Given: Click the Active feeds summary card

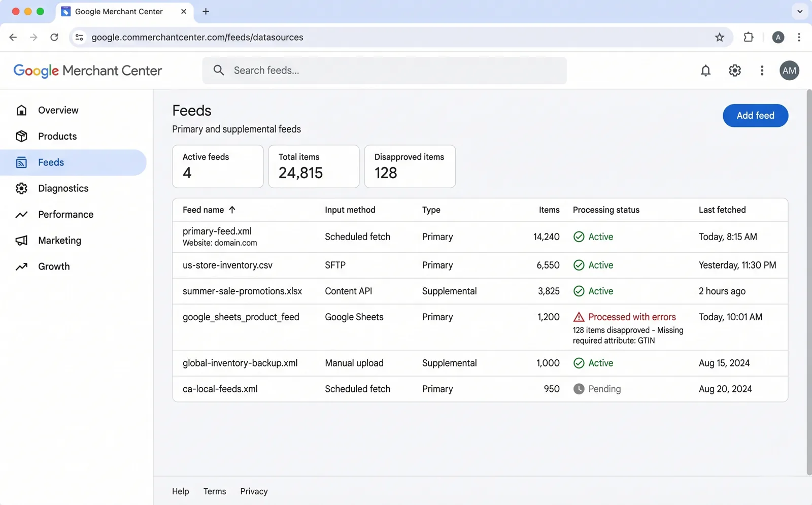Looking at the screenshot, I should point(218,166).
